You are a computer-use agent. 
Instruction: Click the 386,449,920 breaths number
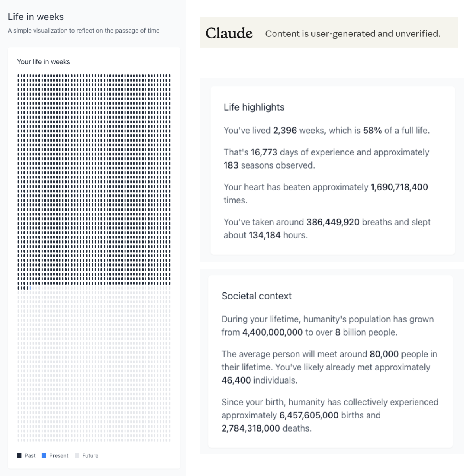point(333,222)
